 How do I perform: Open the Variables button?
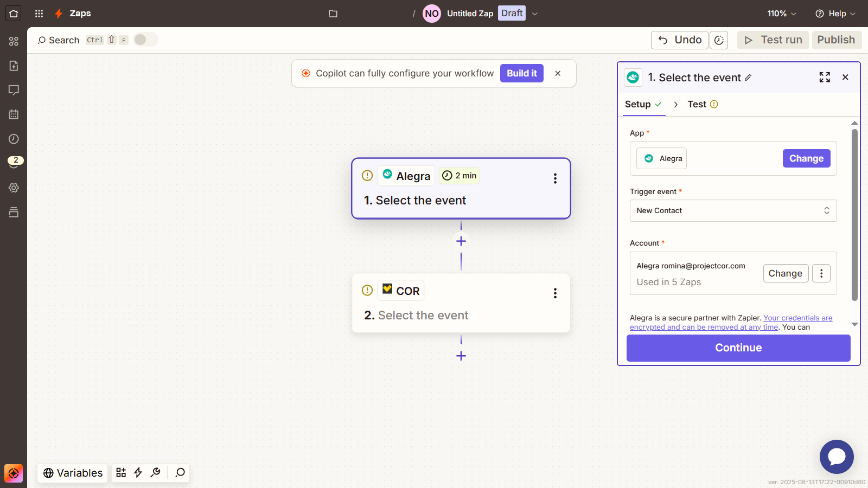[73, 473]
